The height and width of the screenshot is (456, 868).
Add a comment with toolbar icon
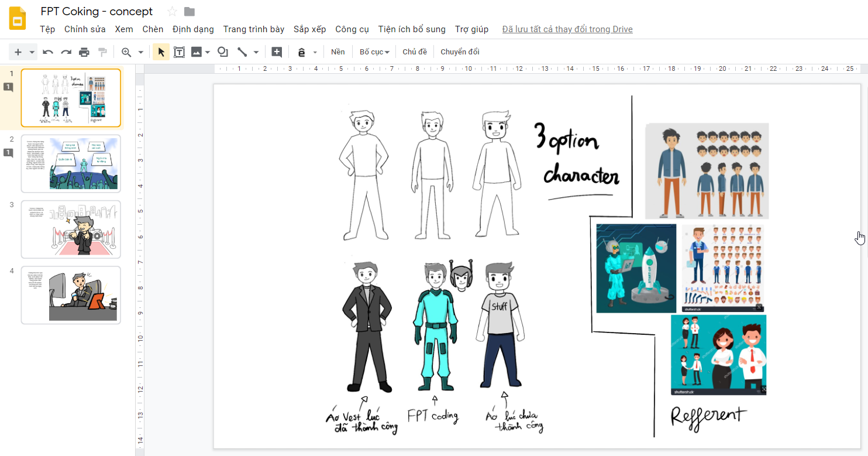[277, 52]
